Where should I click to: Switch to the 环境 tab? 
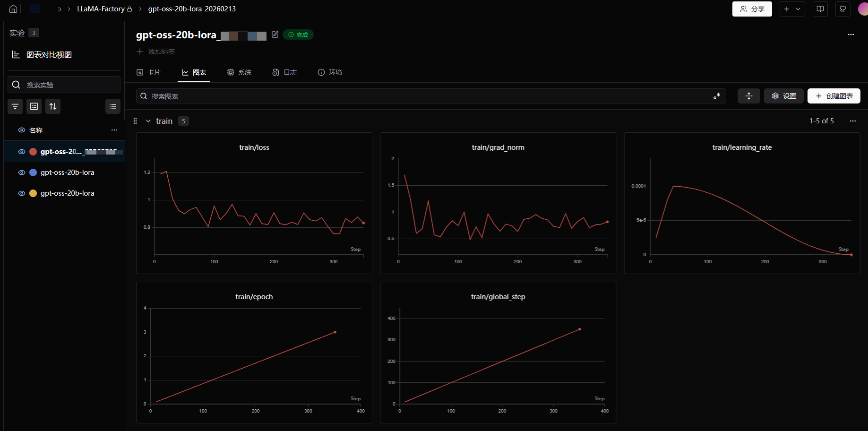click(x=330, y=72)
